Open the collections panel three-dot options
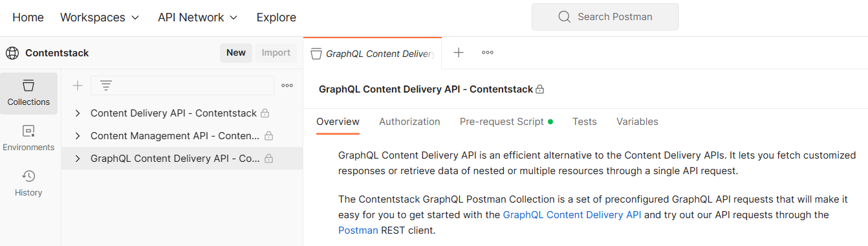 click(287, 85)
